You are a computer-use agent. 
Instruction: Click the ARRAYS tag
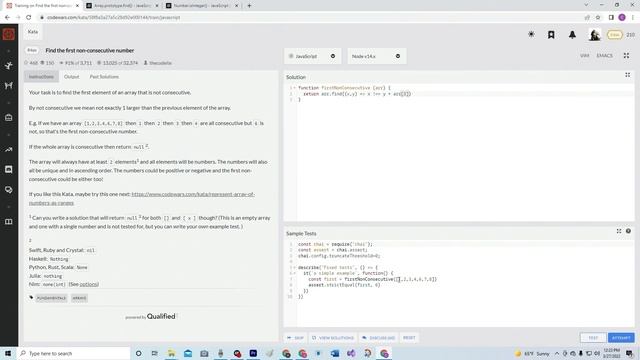(x=79, y=298)
